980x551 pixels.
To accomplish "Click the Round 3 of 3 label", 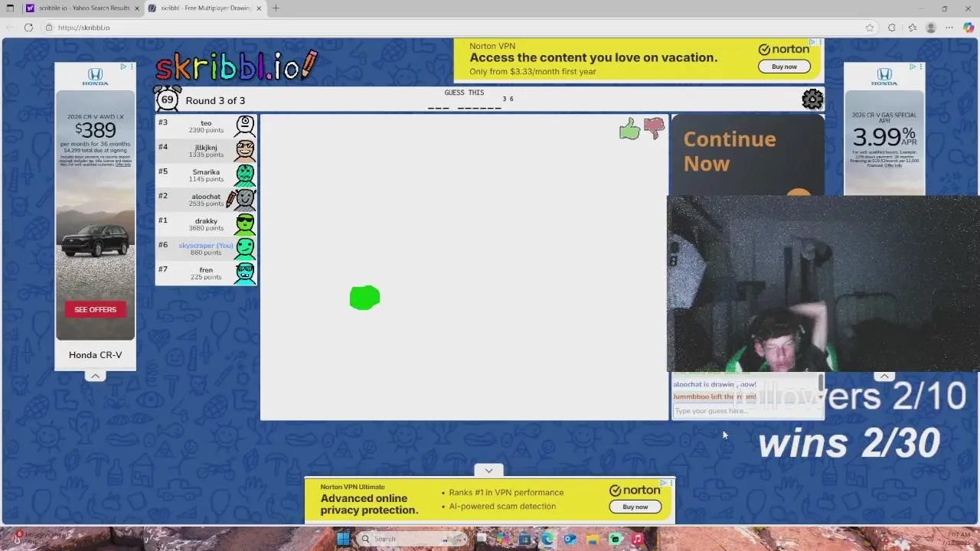I will [x=215, y=100].
